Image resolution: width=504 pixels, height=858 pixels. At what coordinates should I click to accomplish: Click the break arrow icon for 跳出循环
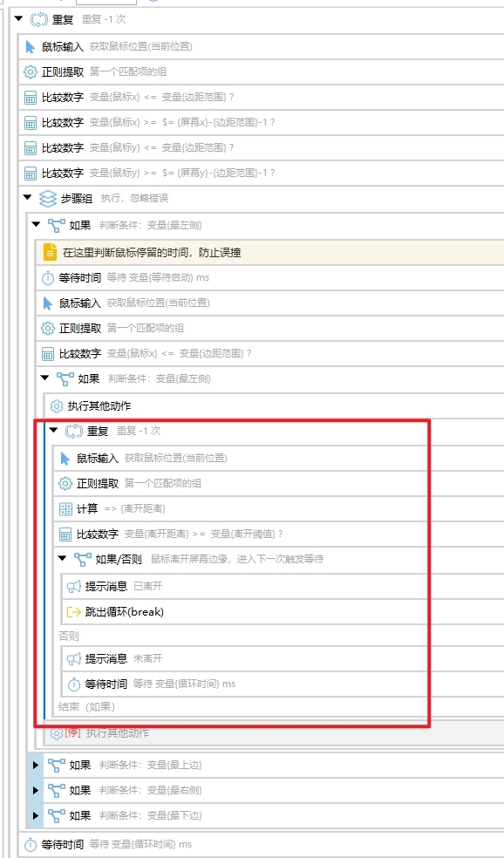click(74, 612)
